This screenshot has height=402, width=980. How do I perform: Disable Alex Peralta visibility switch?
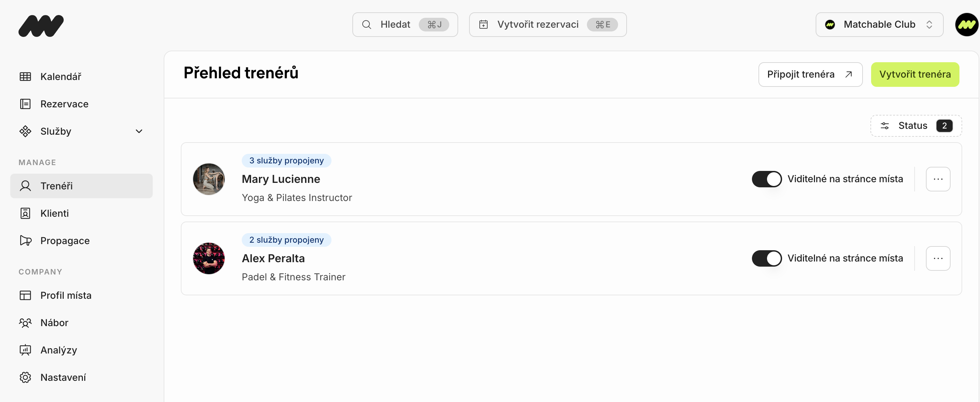[x=766, y=258]
